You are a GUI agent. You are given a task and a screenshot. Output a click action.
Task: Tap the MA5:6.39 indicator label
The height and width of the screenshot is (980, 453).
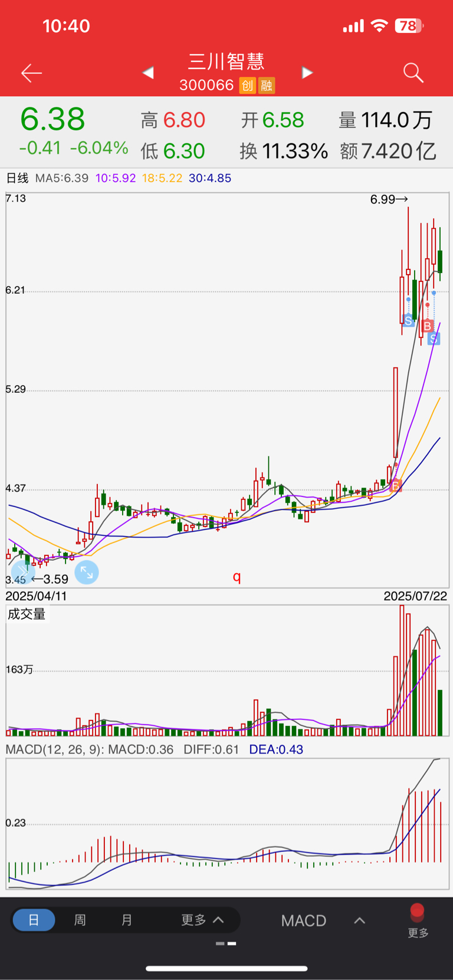(x=62, y=178)
